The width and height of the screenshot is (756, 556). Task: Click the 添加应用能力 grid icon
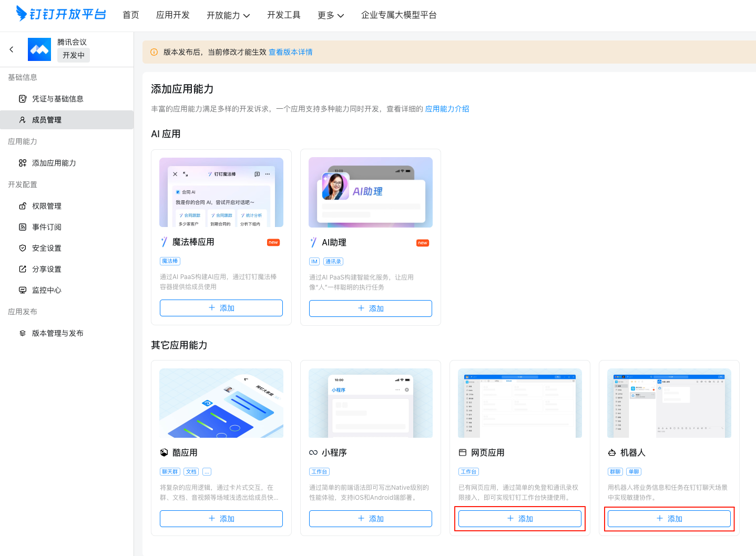(x=23, y=163)
